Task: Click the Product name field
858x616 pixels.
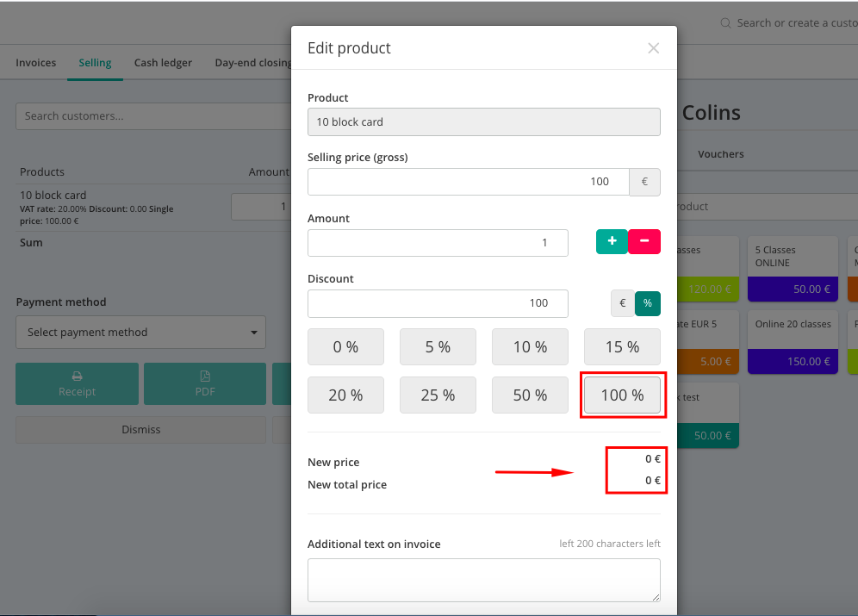Action: pos(484,122)
